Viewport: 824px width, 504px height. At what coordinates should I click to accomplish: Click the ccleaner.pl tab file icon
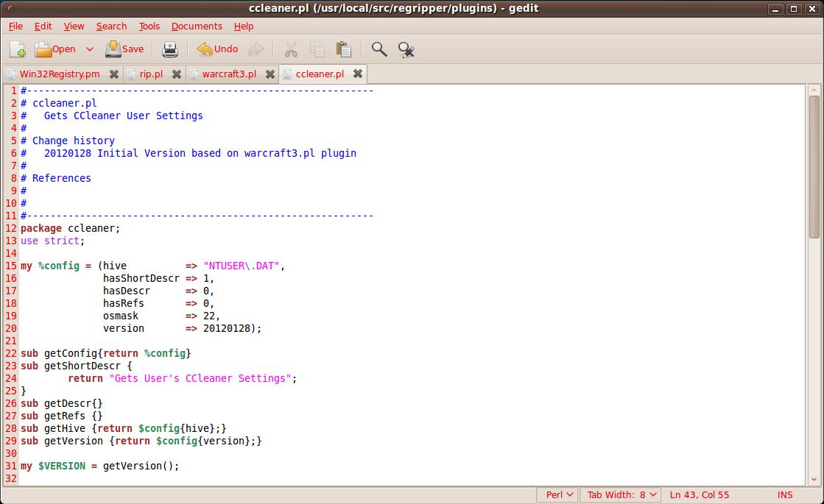(x=287, y=74)
